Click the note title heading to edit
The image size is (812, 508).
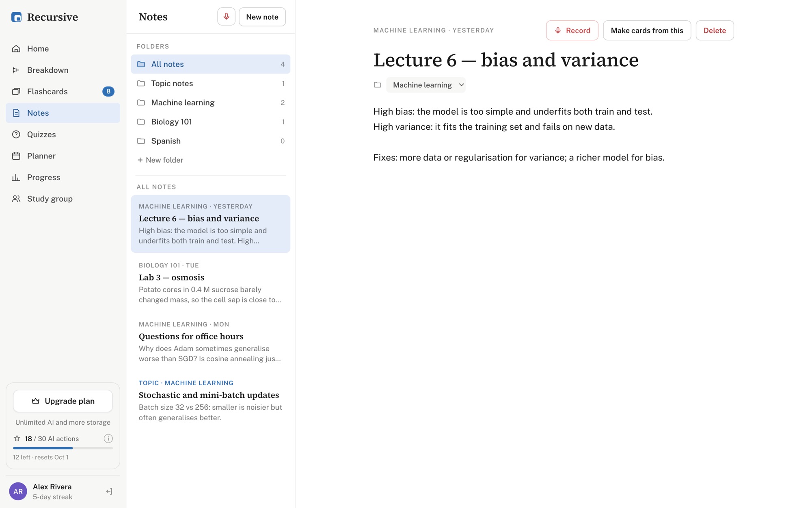(505, 60)
